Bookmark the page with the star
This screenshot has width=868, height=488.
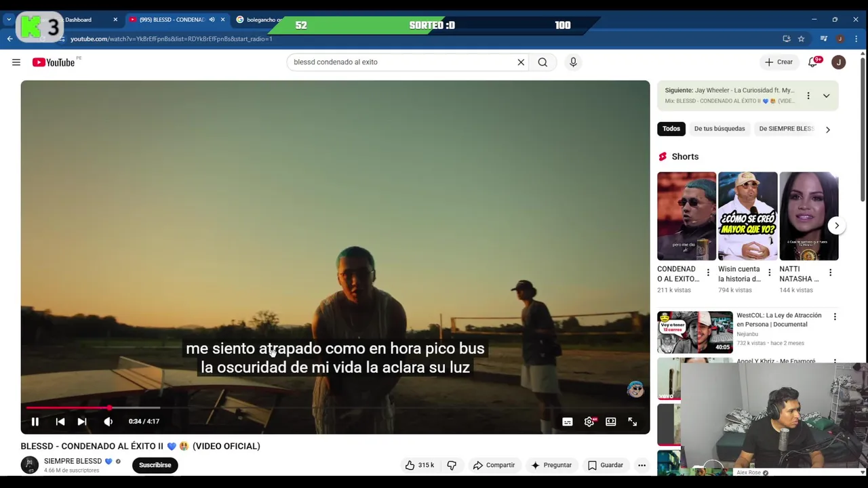[801, 39]
